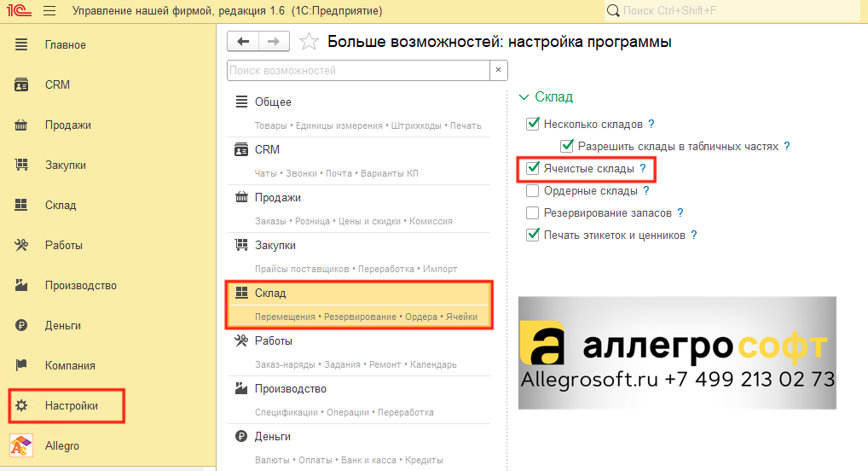
Task: Select Работы category in settings list
Action: click(x=359, y=352)
